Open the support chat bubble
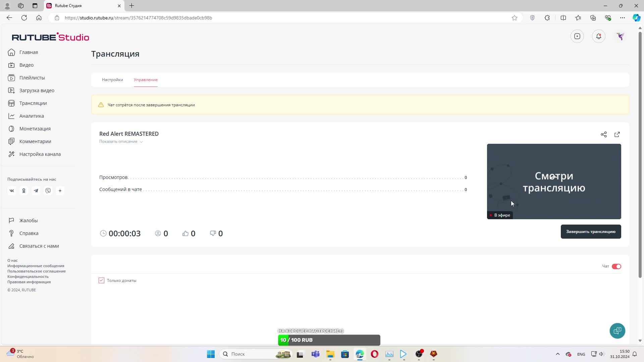644x362 pixels. point(617,331)
